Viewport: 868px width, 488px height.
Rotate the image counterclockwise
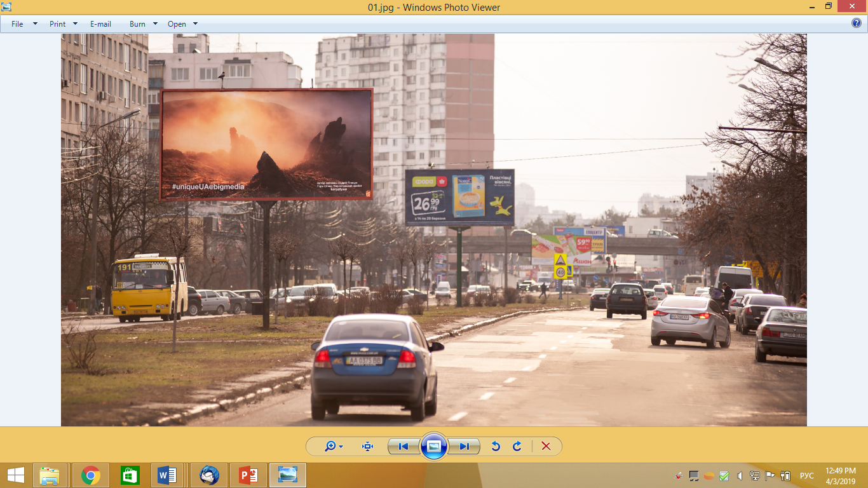[x=496, y=446]
